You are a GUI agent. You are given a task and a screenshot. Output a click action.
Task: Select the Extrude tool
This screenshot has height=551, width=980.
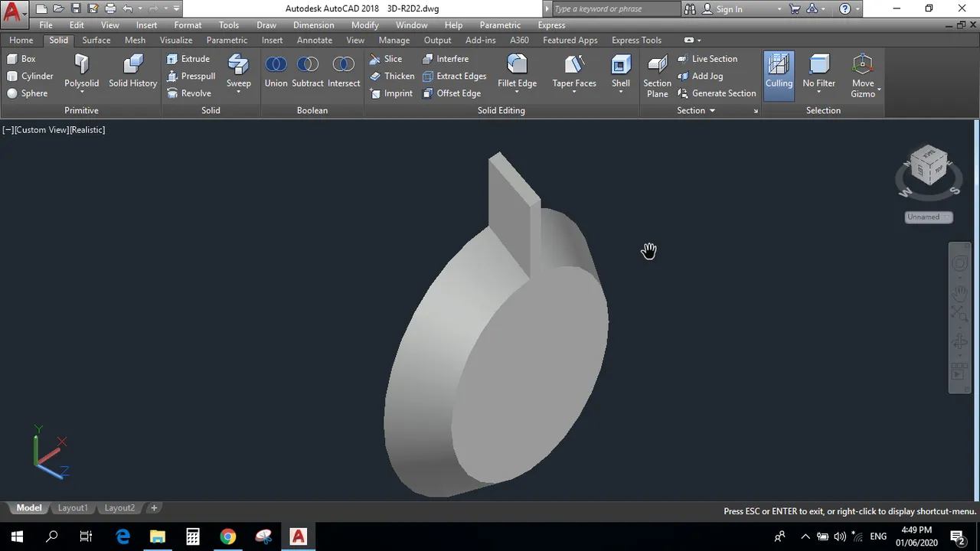click(188, 59)
